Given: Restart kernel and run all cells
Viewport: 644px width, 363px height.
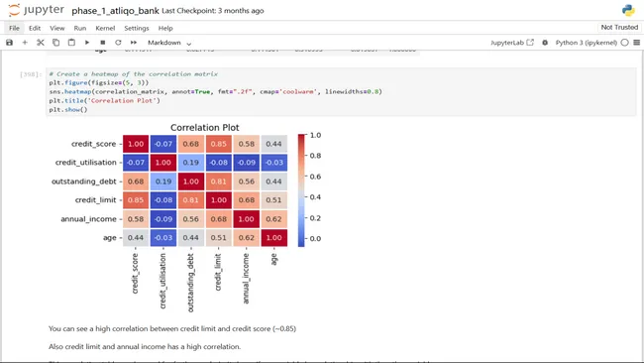Looking at the screenshot, I should pyautogui.click(x=134, y=43).
